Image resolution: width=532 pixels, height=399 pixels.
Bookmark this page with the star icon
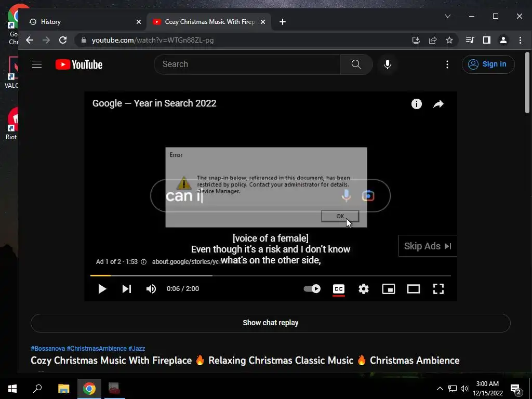[x=449, y=40]
